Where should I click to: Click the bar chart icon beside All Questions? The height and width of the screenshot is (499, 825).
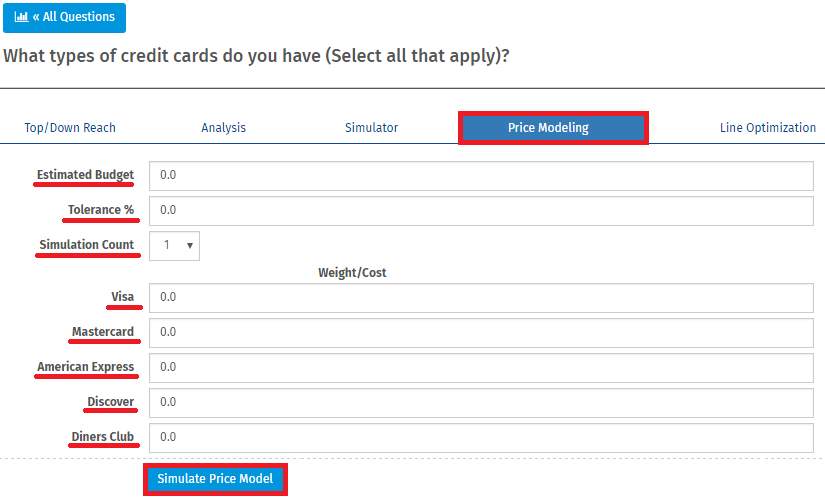pos(21,17)
